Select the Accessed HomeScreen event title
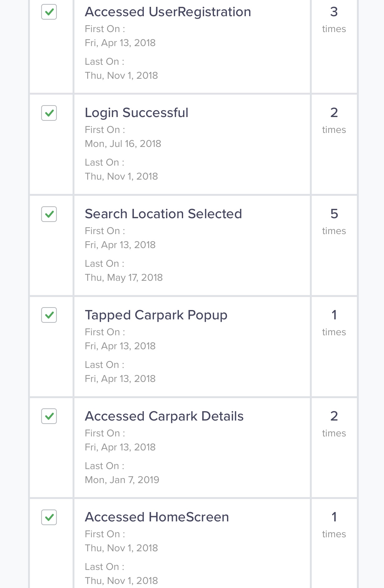Image resolution: width=384 pixels, height=588 pixels. [x=157, y=517]
